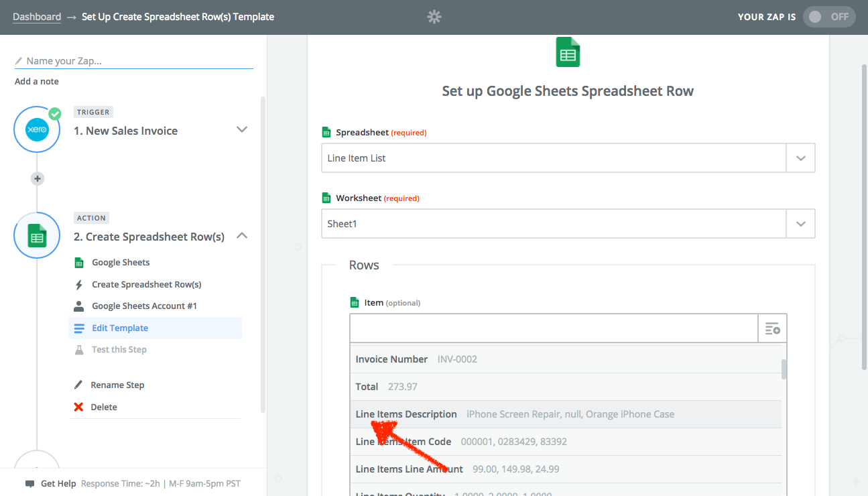Open Get Help chat

pos(58,483)
